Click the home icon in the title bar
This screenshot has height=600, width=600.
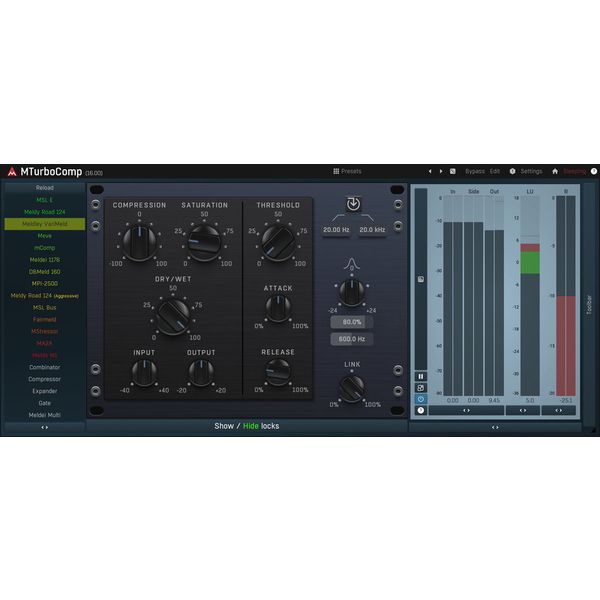pyautogui.click(x=555, y=171)
